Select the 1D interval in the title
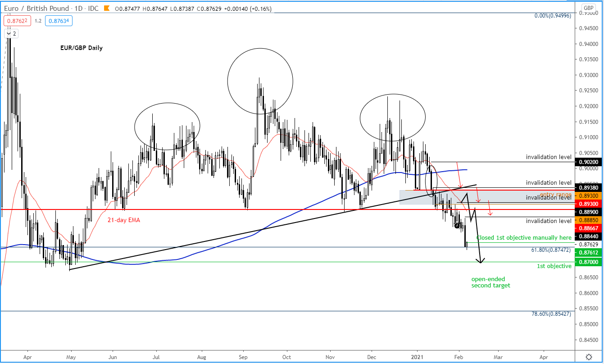The image size is (604, 364). [x=79, y=9]
